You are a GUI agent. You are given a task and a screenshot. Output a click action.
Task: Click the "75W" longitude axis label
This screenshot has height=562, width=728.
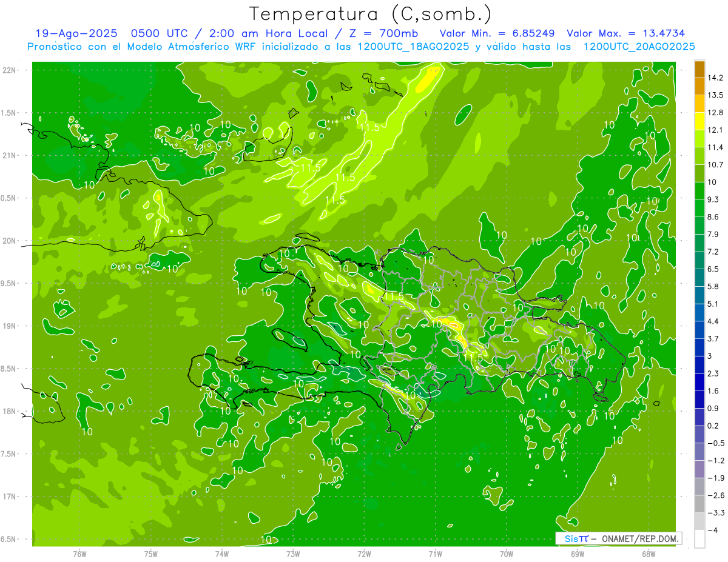pyautogui.click(x=151, y=554)
